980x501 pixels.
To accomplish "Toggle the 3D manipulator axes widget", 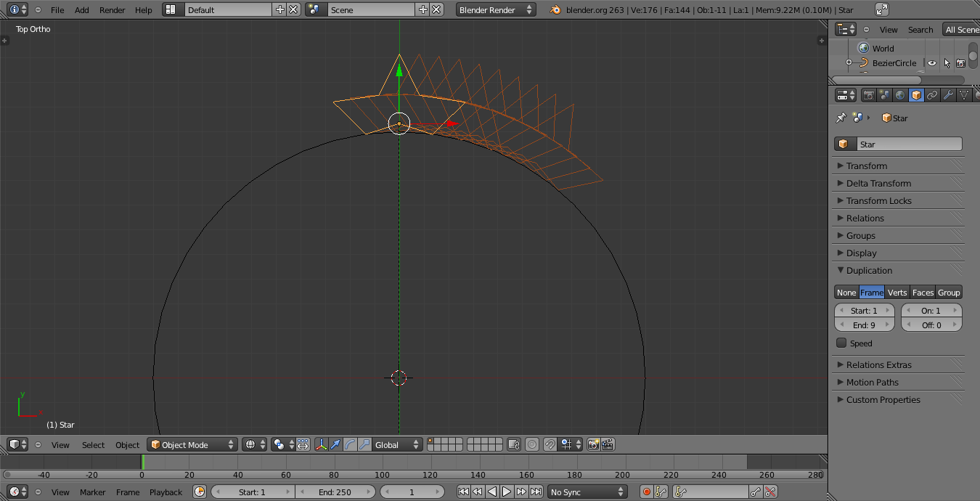I will [321, 444].
